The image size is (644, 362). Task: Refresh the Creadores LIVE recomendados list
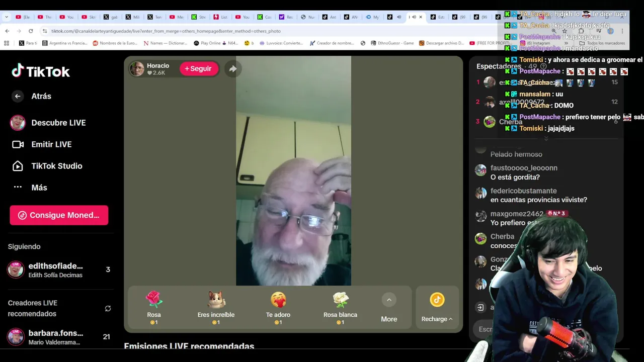[x=108, y=309]
